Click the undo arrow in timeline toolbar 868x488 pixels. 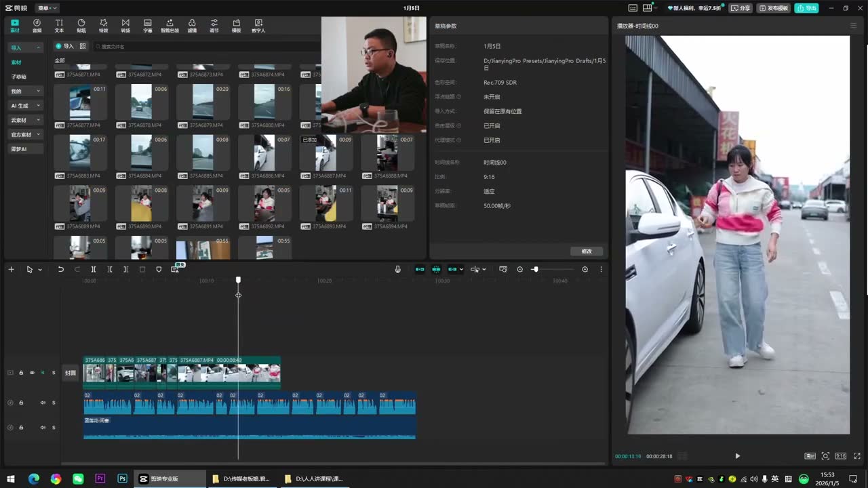pos(60,269)
